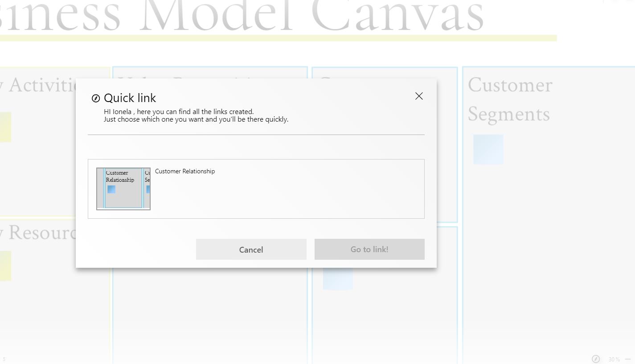635x364 pixels.
Task: Close the Quick link dialog
Action: [x=419, y=96]
